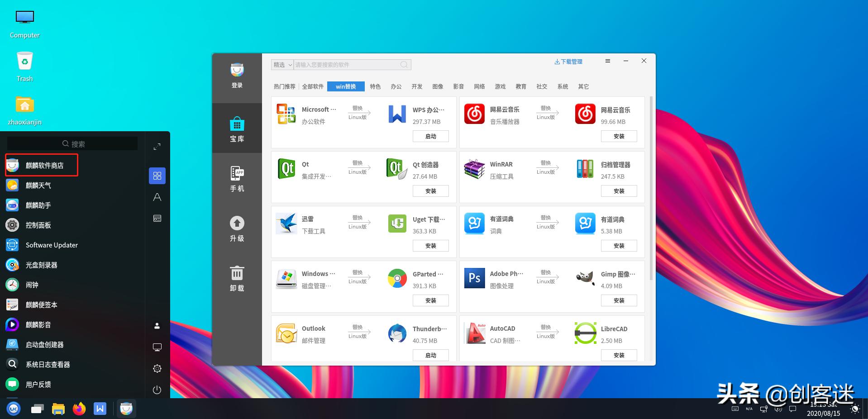Launch Firefox from the taskbar
868x419 pixels.
[x=79, y=409]
